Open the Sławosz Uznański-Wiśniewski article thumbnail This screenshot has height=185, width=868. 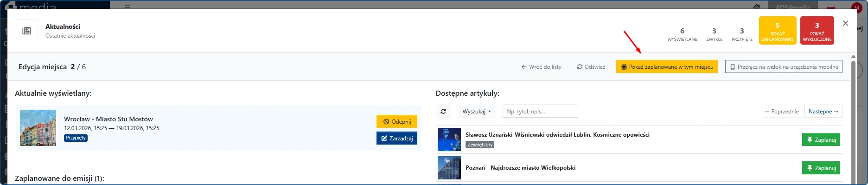coord(449,139)
